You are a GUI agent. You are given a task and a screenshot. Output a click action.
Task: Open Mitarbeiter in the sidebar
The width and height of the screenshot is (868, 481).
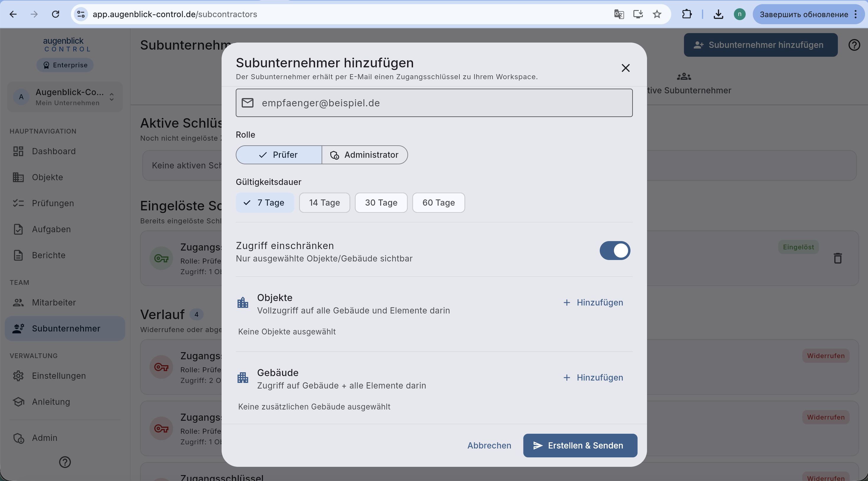(x=65, y=302)
